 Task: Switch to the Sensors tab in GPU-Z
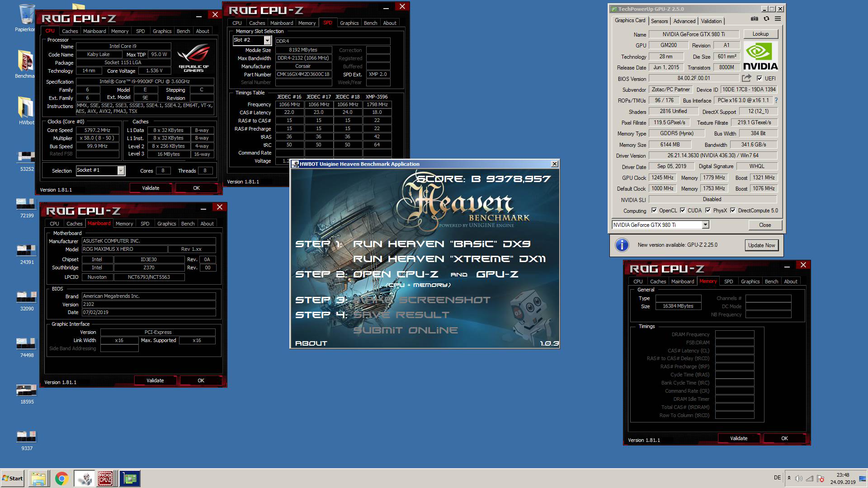(x=659, y=21)
